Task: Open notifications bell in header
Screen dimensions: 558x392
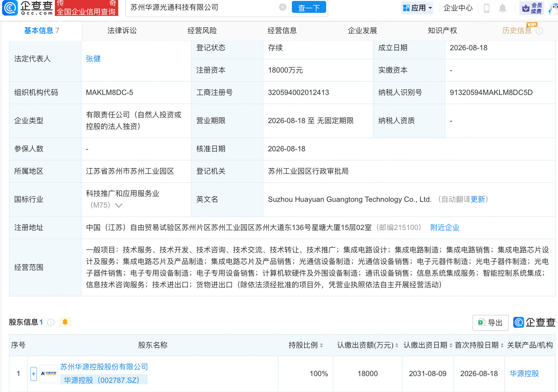Action: click(502, 8)
